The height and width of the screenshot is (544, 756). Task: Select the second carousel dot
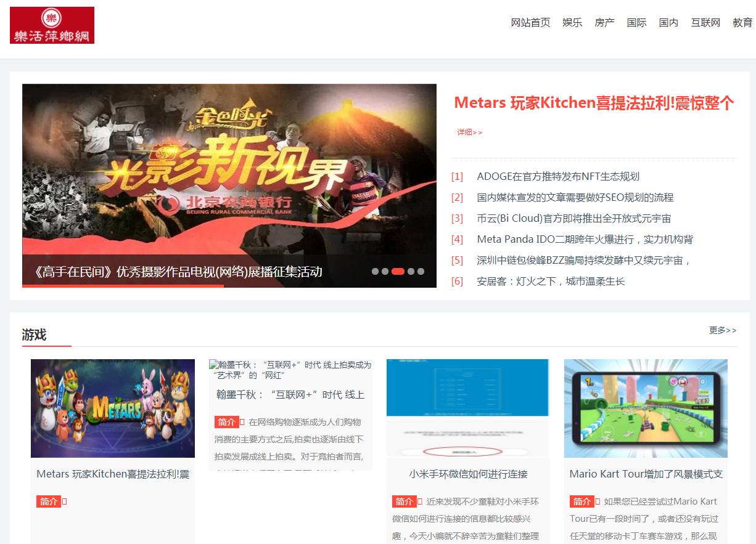point(385,271)
